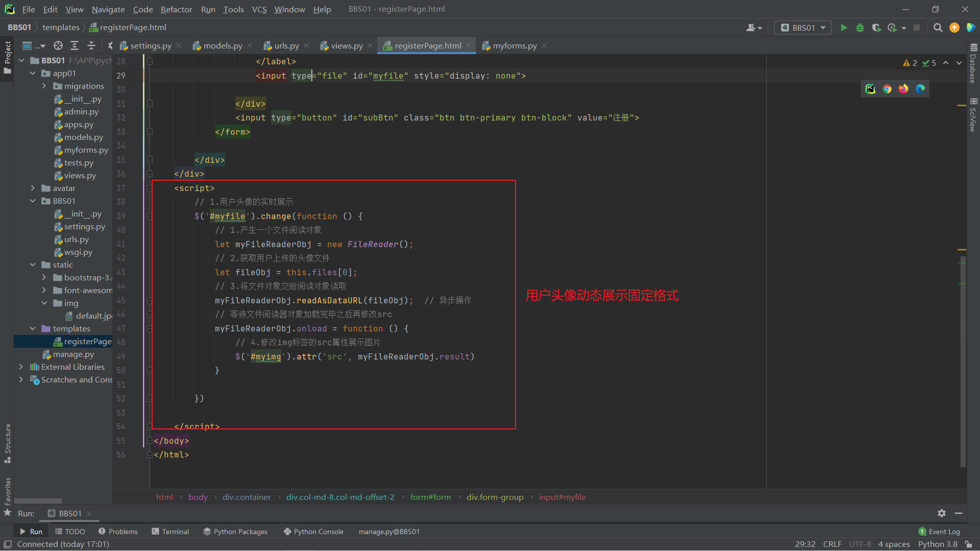This screenshot has width=980, height=551.
Task: Open page in Chrome browser icon
Action: pyautogui.click(x=887, y=89)
